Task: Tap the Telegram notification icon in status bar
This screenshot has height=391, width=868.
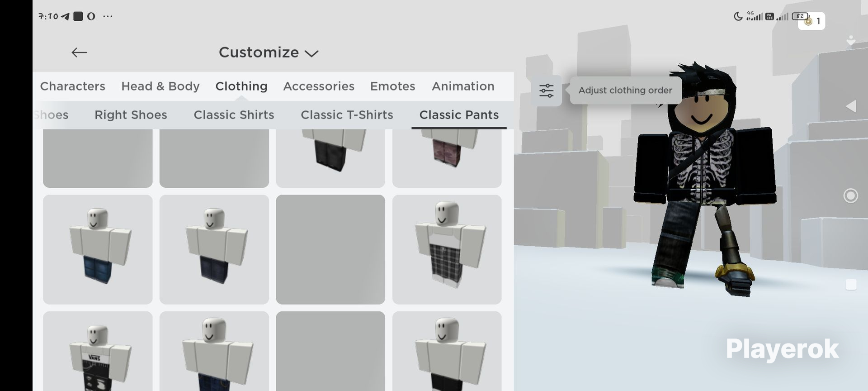Action: pyautogui.click(x=66, y=16)
